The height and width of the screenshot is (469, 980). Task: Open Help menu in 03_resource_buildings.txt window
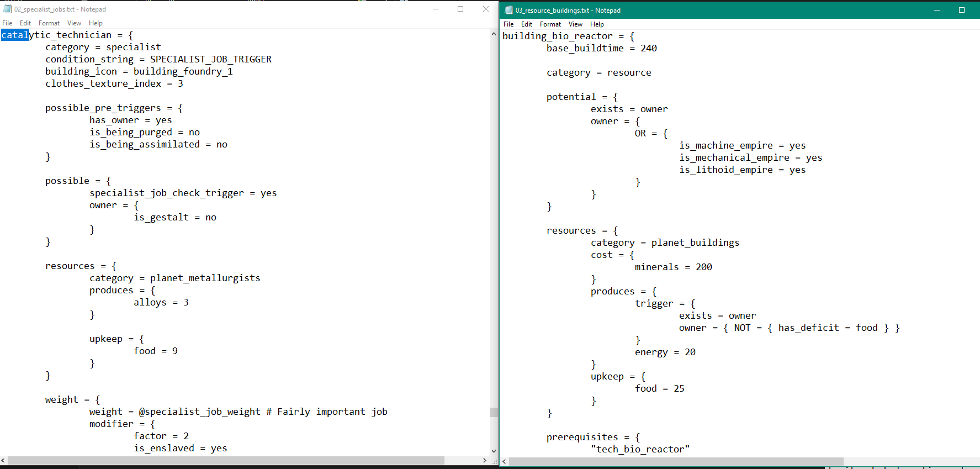click(597, 24)
